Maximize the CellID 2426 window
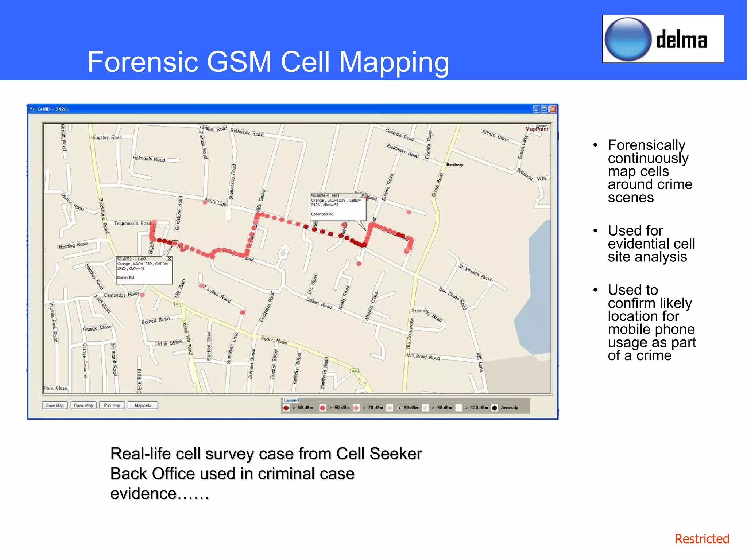747x560 pixels. click(545, 109)
